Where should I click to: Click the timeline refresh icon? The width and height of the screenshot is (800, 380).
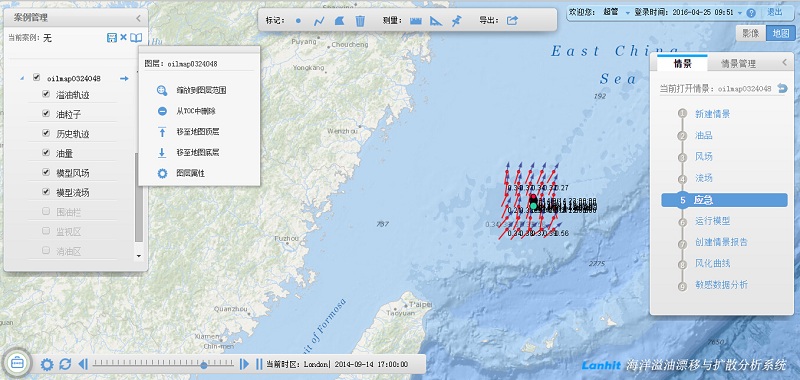(x=65, y=364)
